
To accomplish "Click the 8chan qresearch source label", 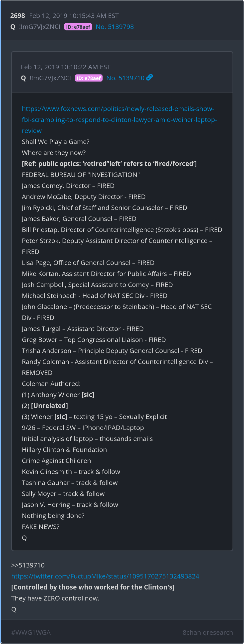I will (208, 632).
